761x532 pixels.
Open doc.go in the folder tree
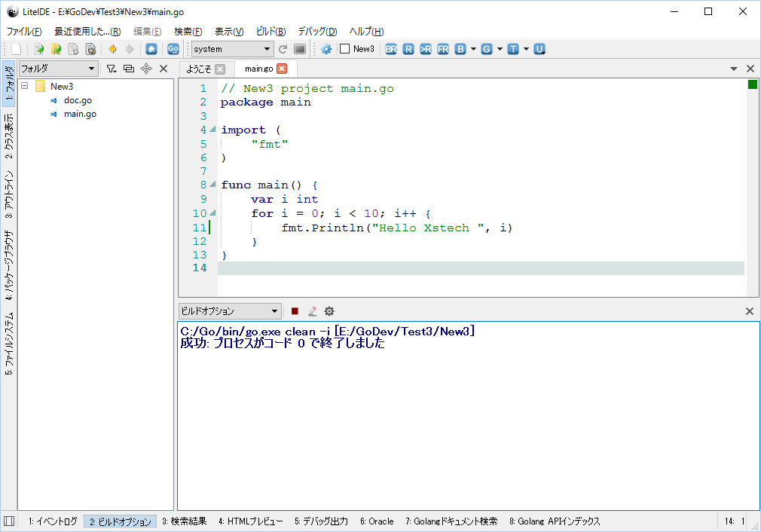point(78,100)
